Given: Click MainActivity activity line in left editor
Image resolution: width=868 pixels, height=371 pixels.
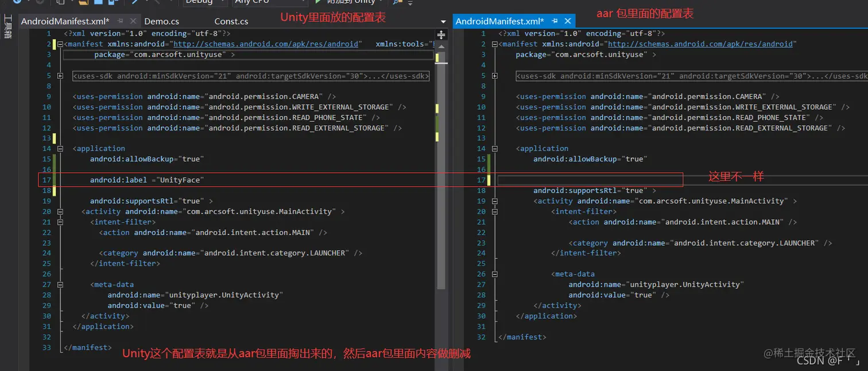Looking at the screenshot, I should coord(213,211).
